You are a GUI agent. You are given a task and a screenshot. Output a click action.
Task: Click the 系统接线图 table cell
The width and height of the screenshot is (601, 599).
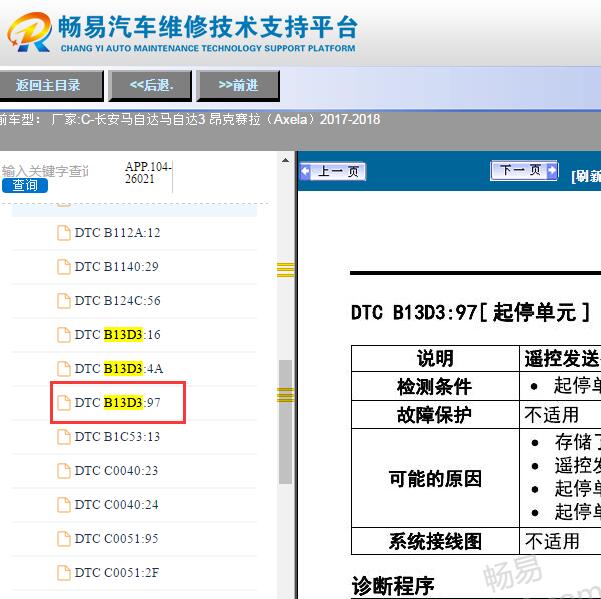[x=435, y=541]
